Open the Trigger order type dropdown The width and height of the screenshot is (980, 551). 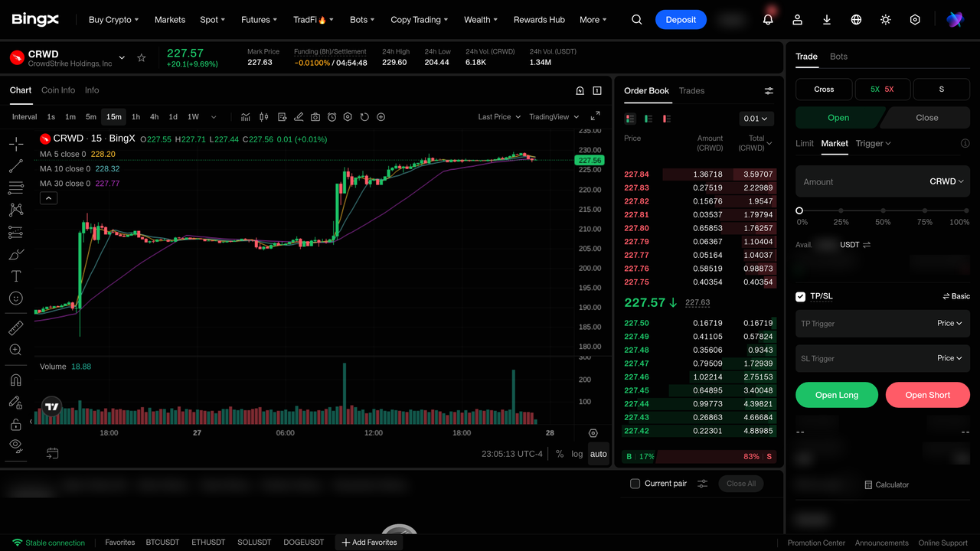click(874, 143)
